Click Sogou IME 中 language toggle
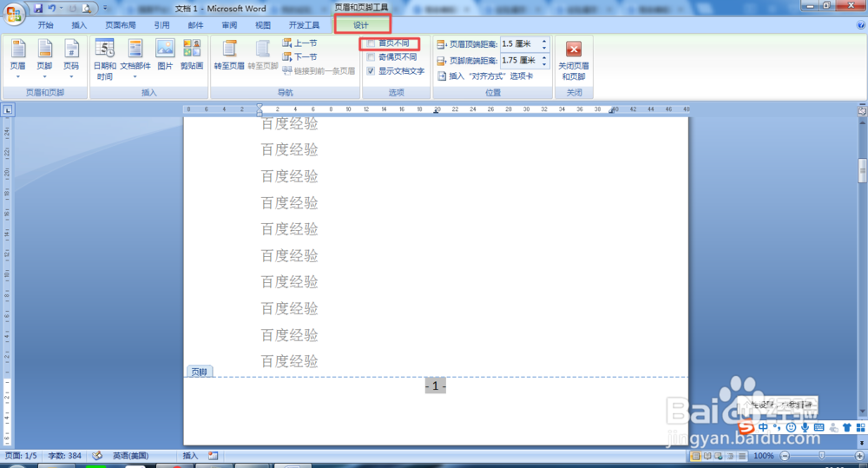 [763, 427]
